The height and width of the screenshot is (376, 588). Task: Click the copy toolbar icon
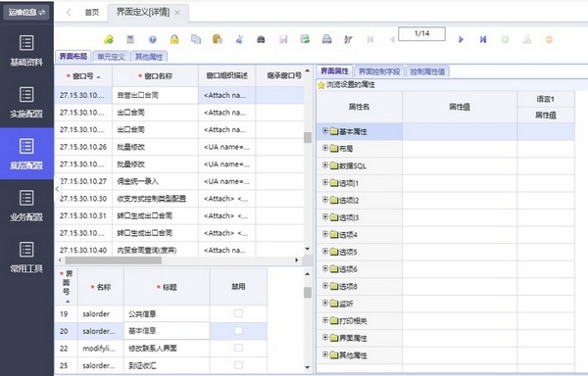pos(196,39)
